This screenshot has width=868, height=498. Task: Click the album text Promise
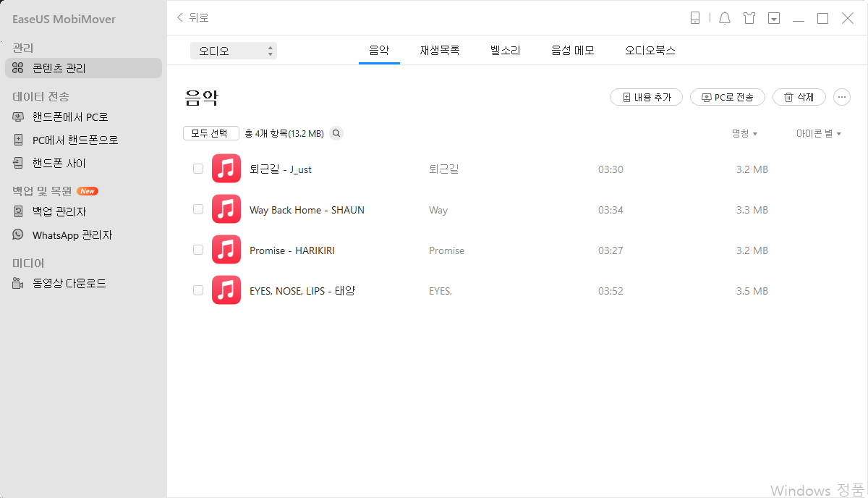447,250
